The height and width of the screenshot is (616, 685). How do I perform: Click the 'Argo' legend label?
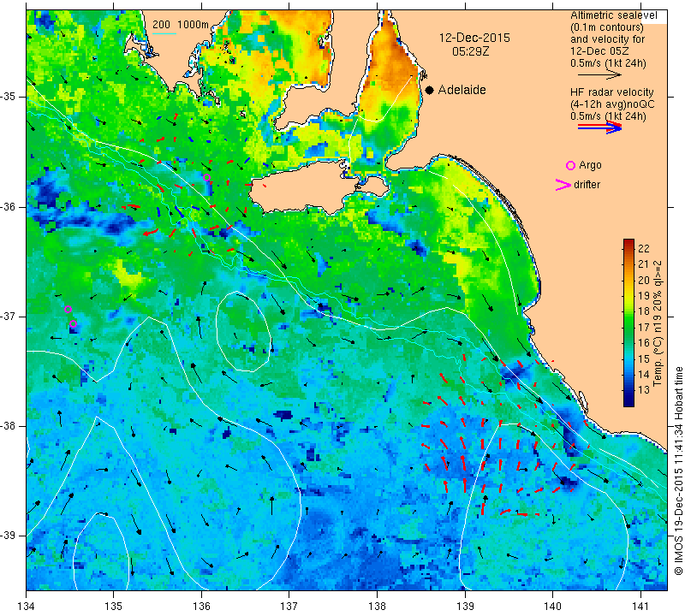(x=590, y=165)
